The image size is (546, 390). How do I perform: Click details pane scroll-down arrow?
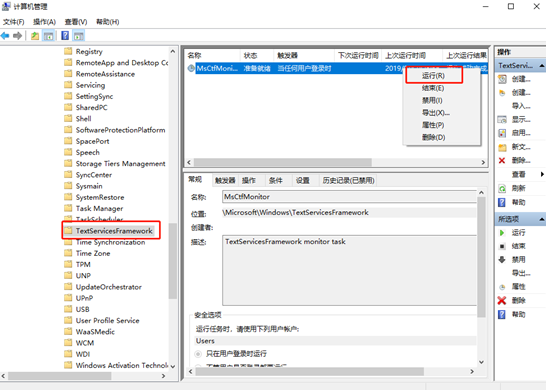coord(481,362)
